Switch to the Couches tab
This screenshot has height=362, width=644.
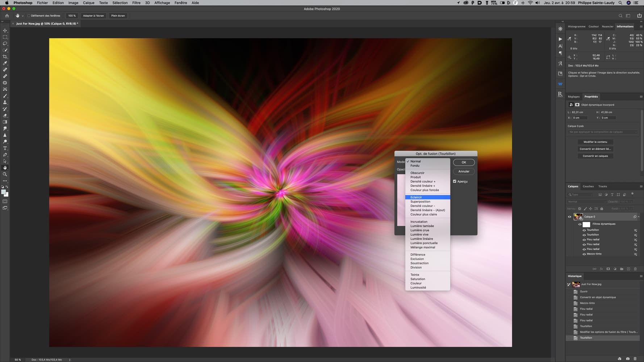point(588,186)
